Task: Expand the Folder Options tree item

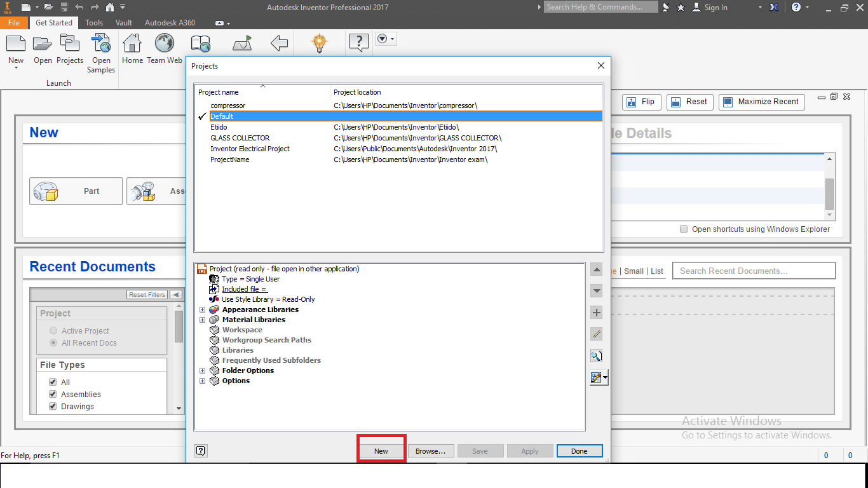Action: point(203,370)
